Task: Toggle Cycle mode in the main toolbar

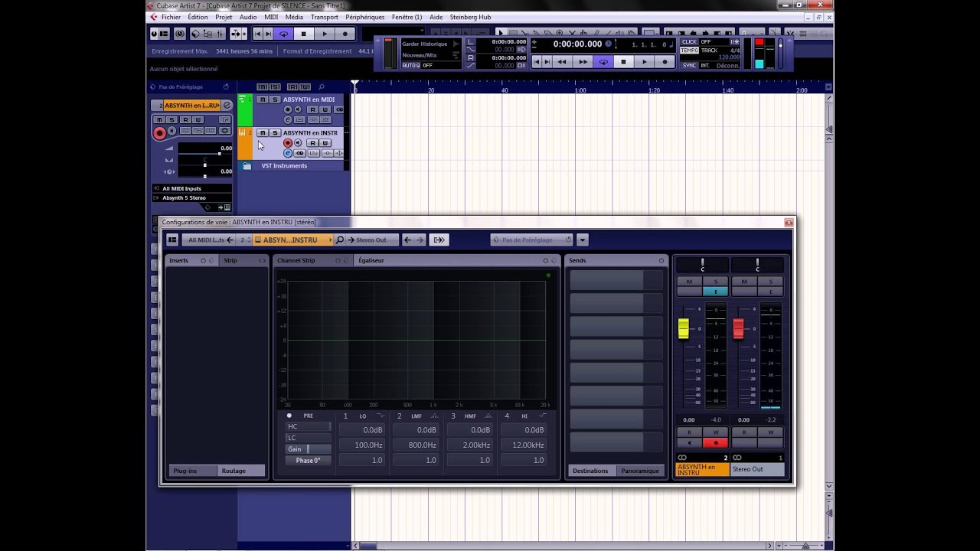Action: tap(283, 34)
